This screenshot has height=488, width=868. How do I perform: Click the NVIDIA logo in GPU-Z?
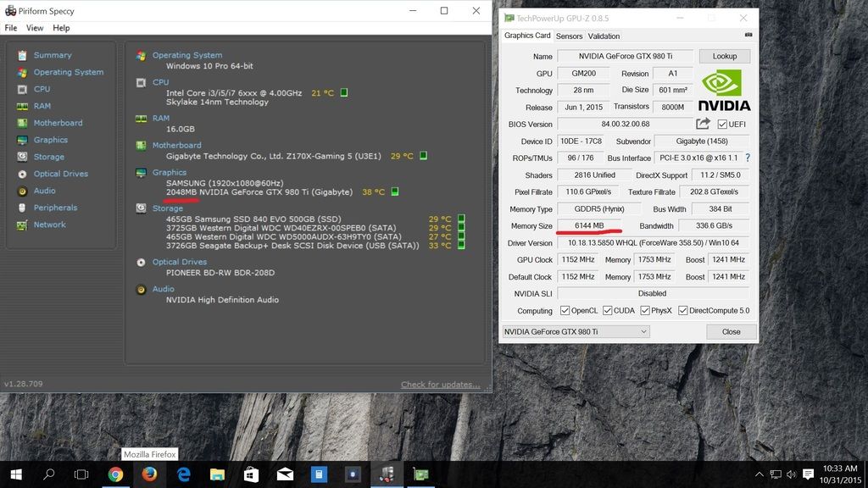724,90
